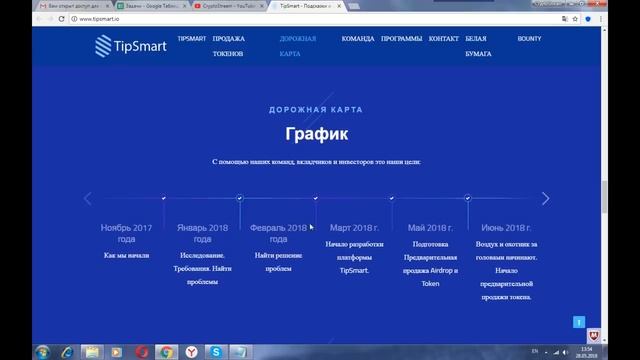Open Opera browser from the taskbar
This screenshot has height=360, width=640.
click(142, 352)
